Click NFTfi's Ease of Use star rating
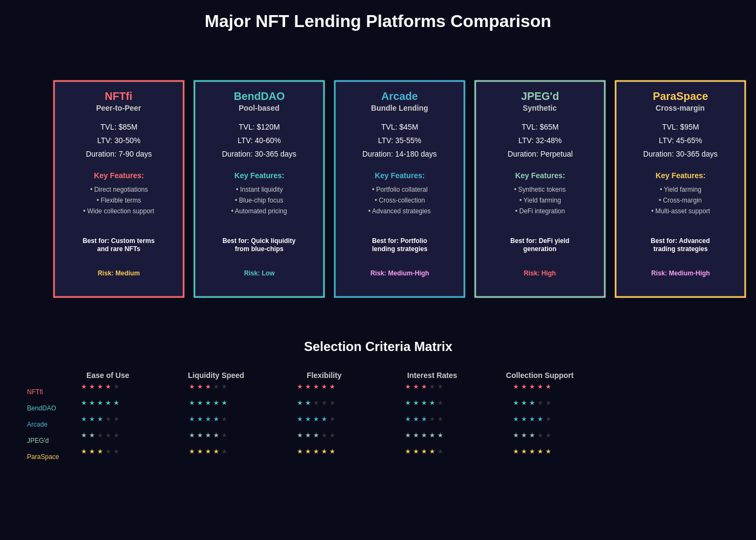 click(100, 387)
